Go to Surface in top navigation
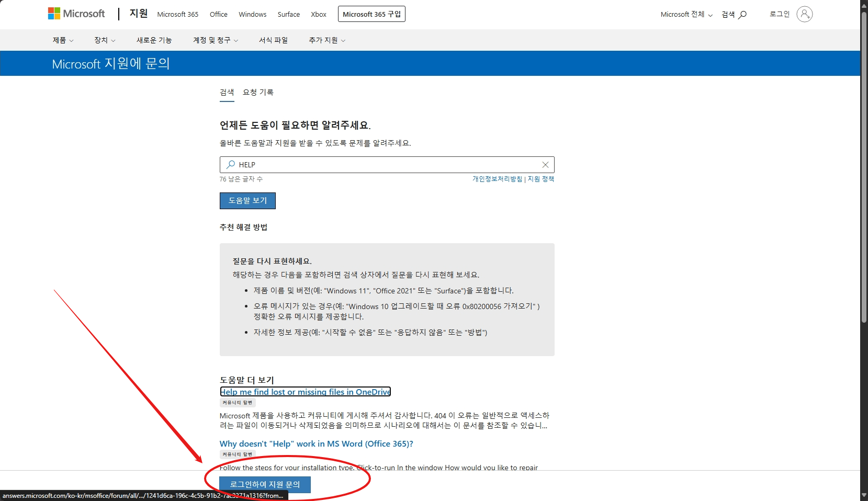The height and width of the screenshot is (501, 868). pos(289,15)
